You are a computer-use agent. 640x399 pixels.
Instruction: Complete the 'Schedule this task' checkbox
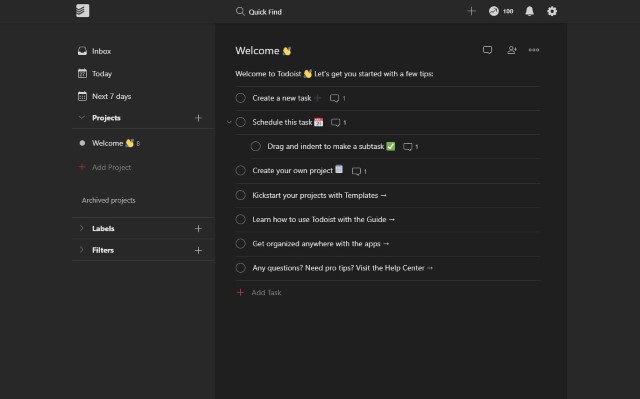click(240, 122)
